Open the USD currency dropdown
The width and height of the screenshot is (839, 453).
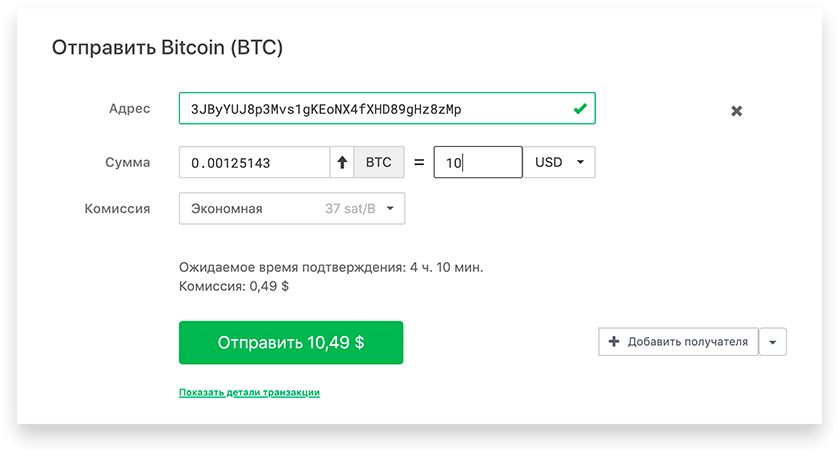point(559,162)
